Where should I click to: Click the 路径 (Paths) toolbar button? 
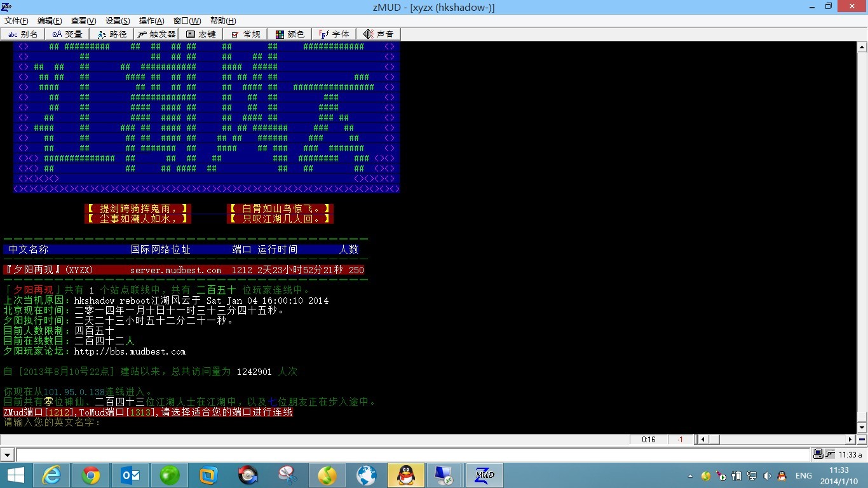(112, 34)
